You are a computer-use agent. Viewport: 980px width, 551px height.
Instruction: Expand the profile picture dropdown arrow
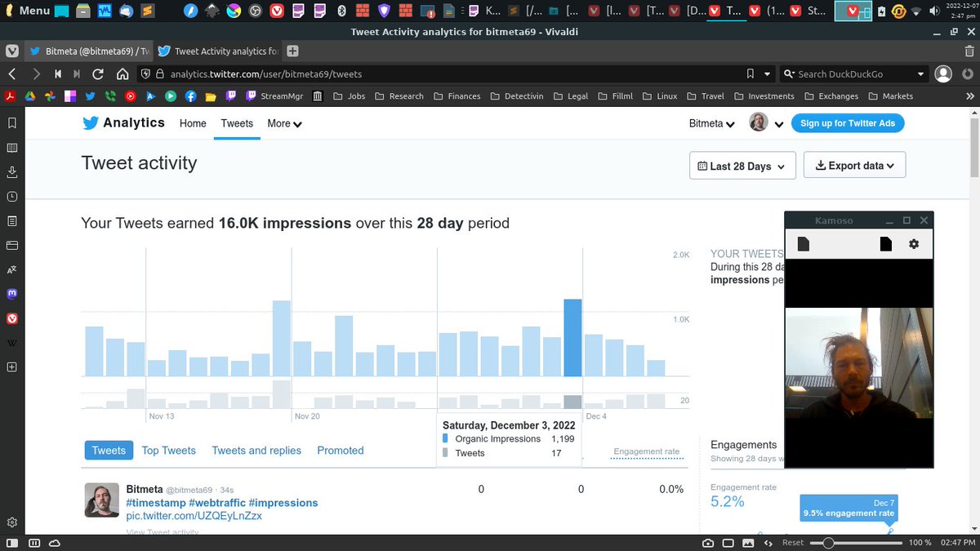779,124
